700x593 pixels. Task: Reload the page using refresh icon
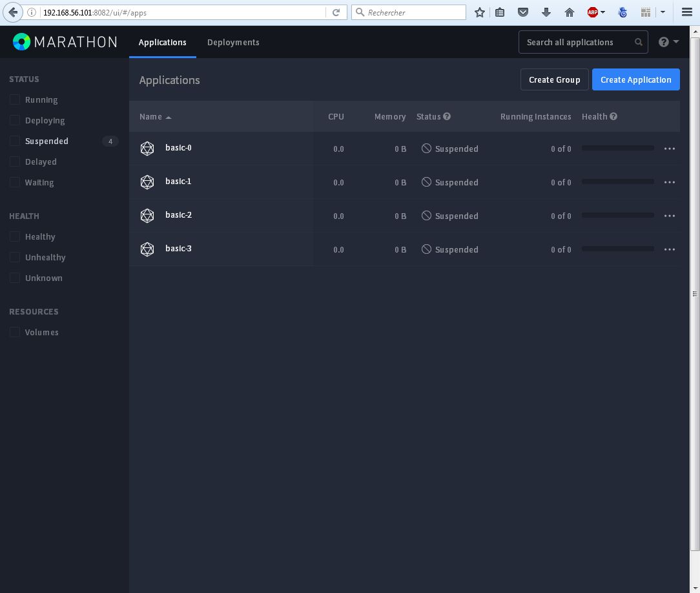[x=336, y=12]
